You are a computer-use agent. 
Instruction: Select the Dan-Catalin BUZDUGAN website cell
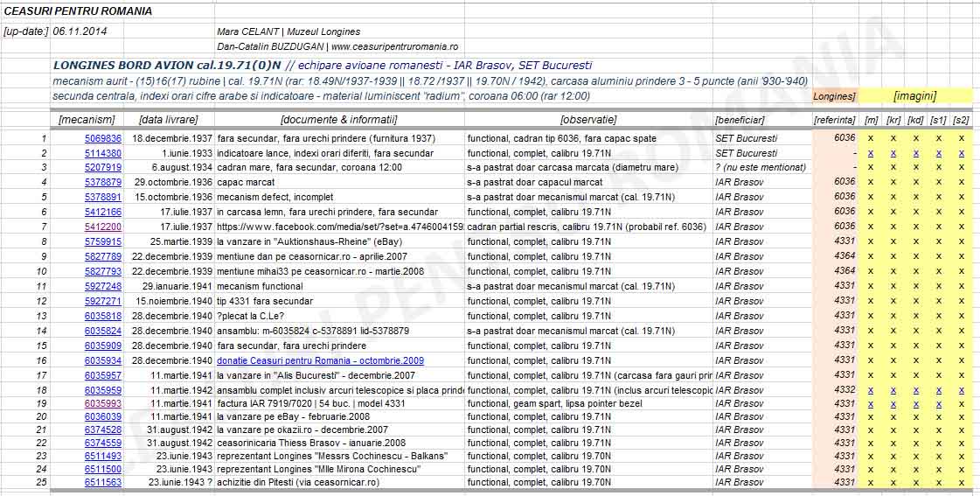click(337, 46)
